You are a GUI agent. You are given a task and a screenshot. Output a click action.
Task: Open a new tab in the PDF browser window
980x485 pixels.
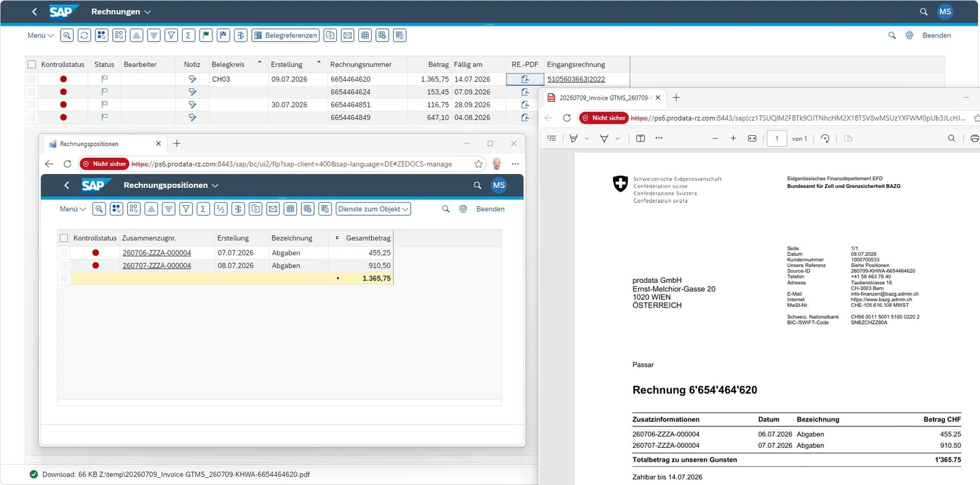676,97
